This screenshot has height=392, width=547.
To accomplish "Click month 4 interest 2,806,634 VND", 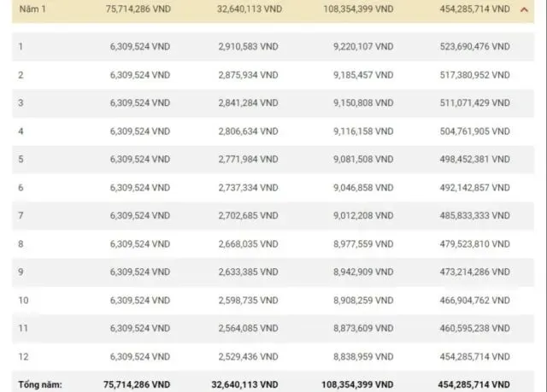I will 245,132.
